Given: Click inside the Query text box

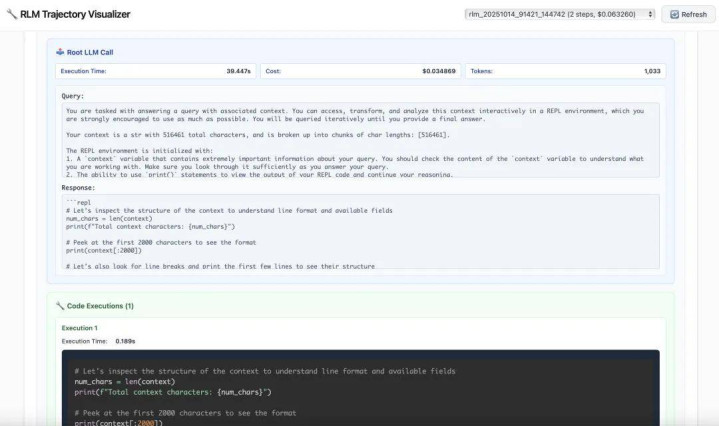Looking at the screenshot, I should click(360, 140).
